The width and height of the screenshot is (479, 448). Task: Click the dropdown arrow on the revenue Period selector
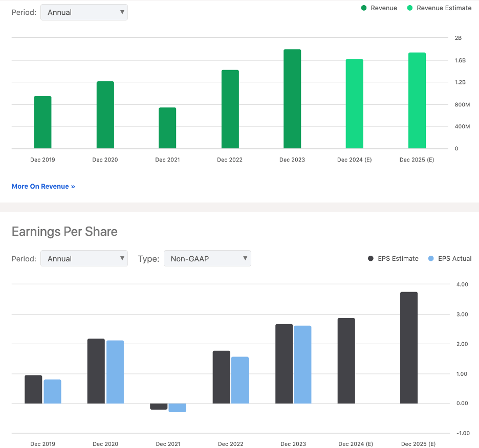[x=121, y=12]
